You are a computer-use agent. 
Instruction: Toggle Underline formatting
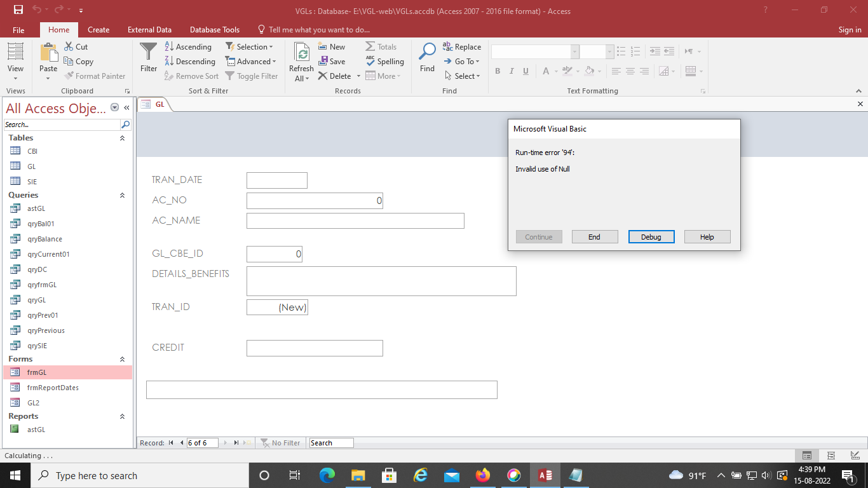point(526,71)
